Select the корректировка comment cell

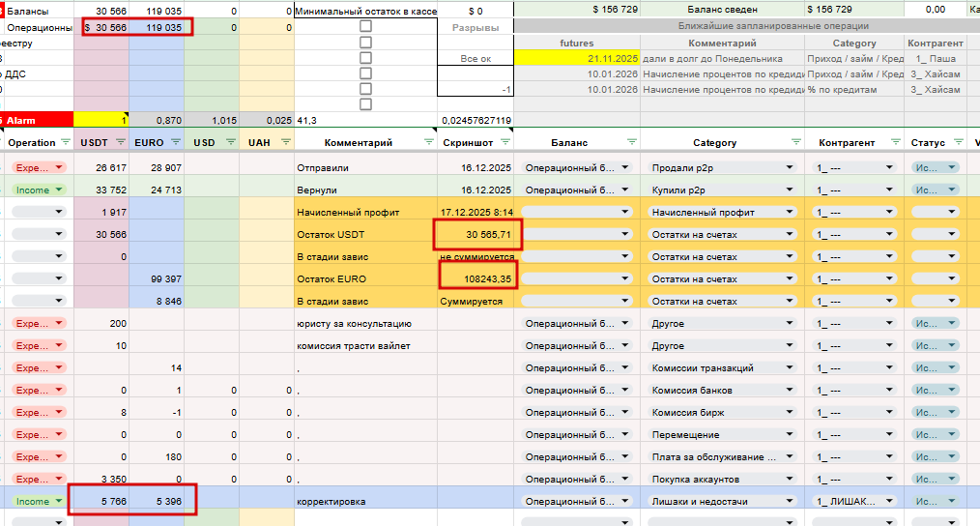tap(365, 501)
